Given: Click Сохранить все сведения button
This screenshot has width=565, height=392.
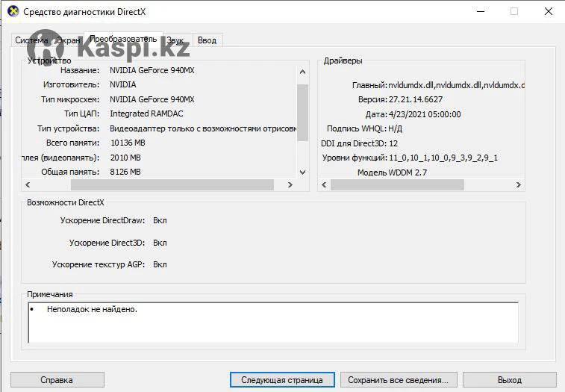Looking at the screenshot, I should (x=402, y=380).
